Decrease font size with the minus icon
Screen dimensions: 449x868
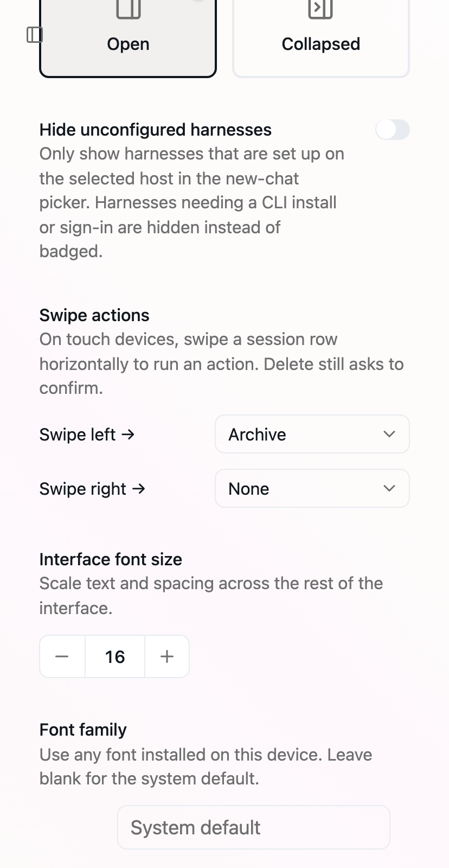click(x=62, y=656)
